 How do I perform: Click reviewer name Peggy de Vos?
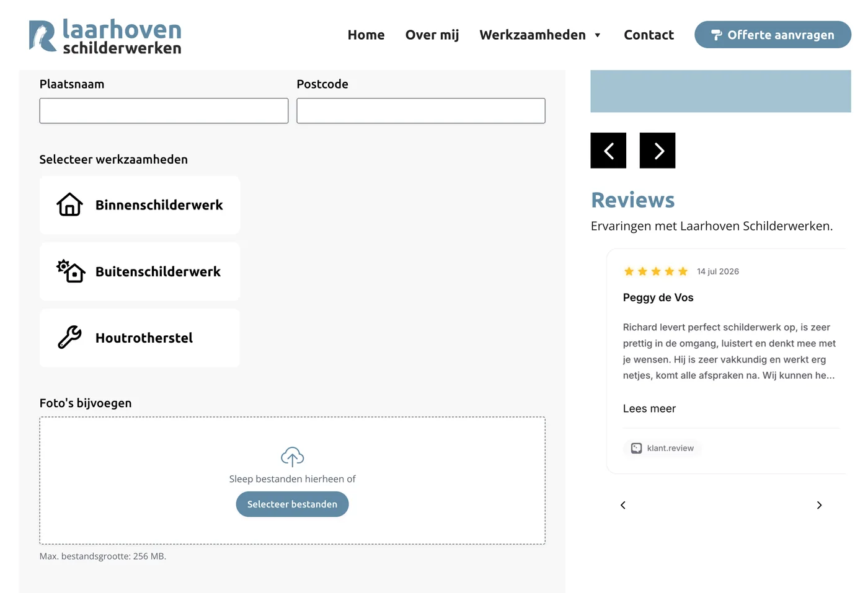(x=658, y=297)
